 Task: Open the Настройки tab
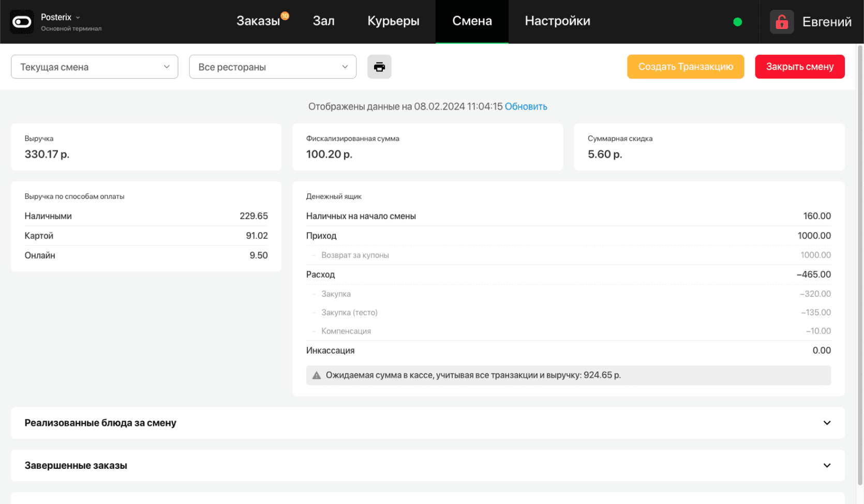[557, 21]
